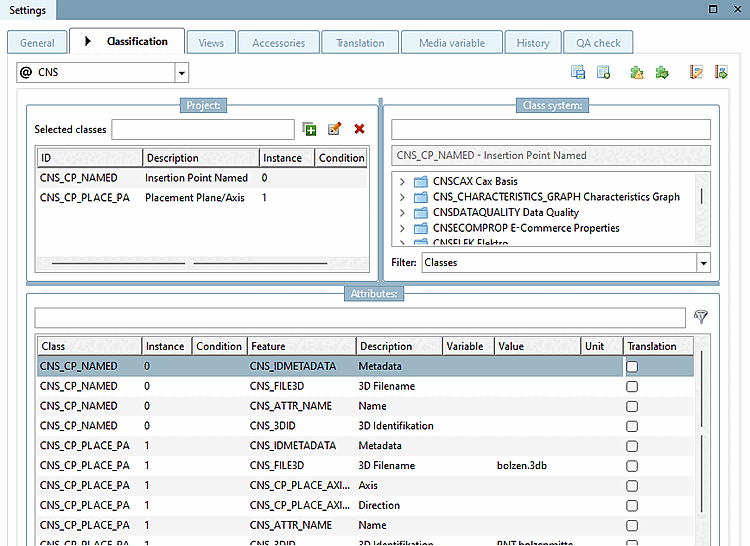Check Translation box for the Axis row

click(x=632, y=486)
